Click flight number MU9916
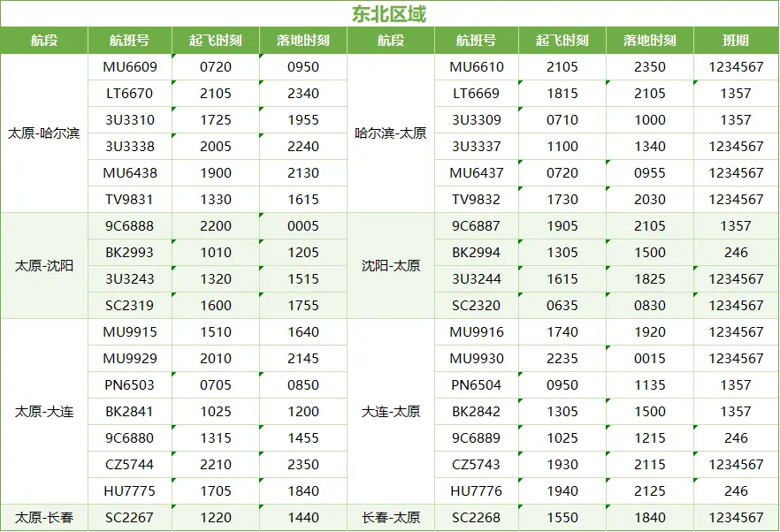 [477, 332]
